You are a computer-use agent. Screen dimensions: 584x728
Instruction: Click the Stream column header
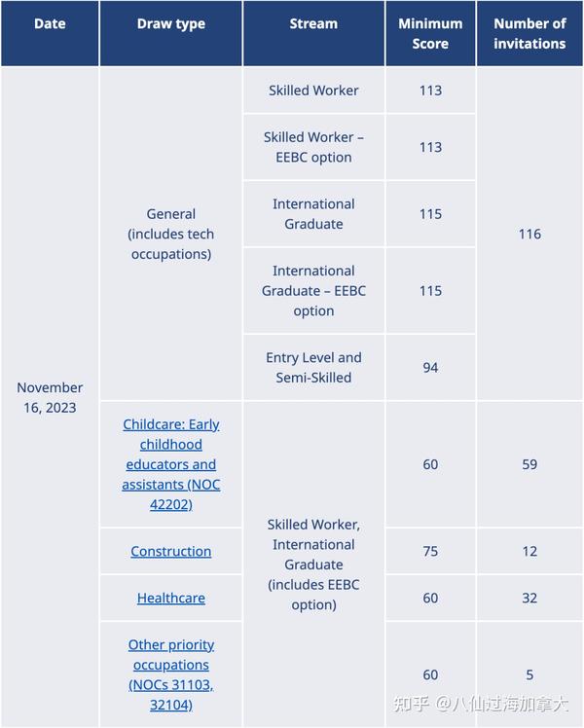pos(313,33)
